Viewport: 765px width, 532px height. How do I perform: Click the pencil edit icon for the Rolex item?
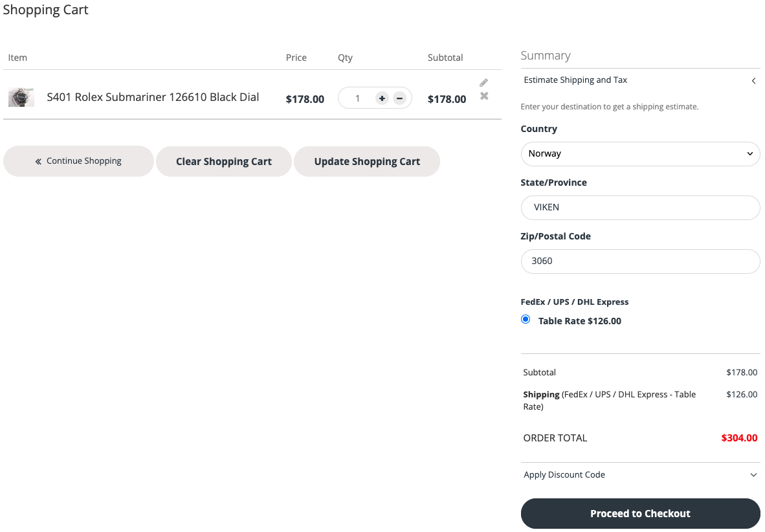pyautogui.click(x=483, y=83)
